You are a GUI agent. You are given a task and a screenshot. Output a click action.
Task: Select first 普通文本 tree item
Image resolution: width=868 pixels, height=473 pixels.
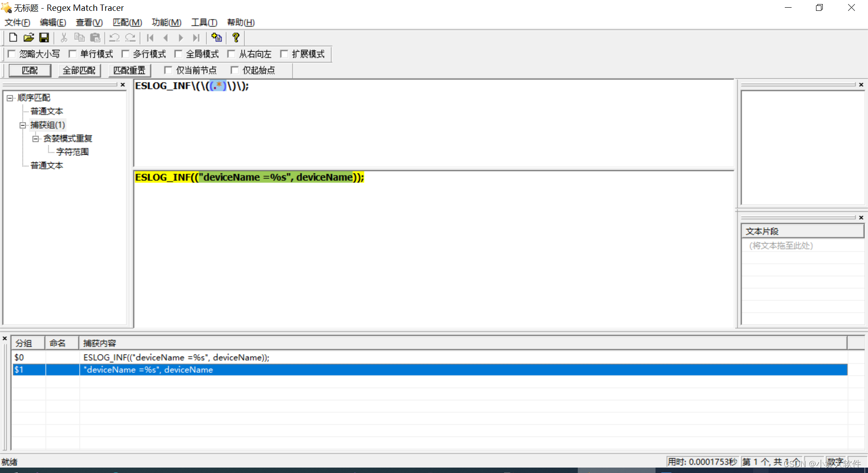47,111
